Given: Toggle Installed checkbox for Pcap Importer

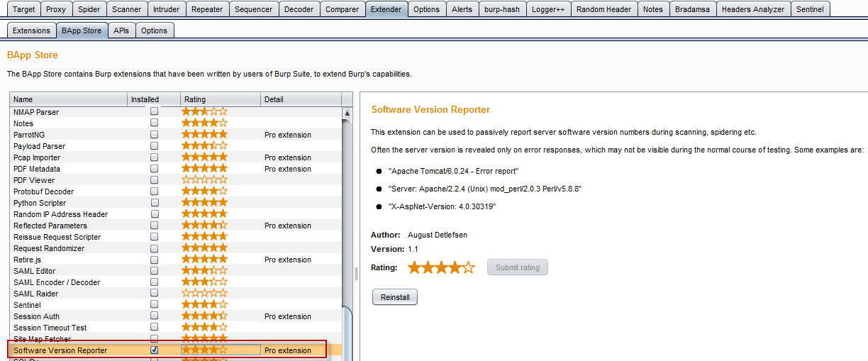Looking at the screenshot, I should [154, 157].
